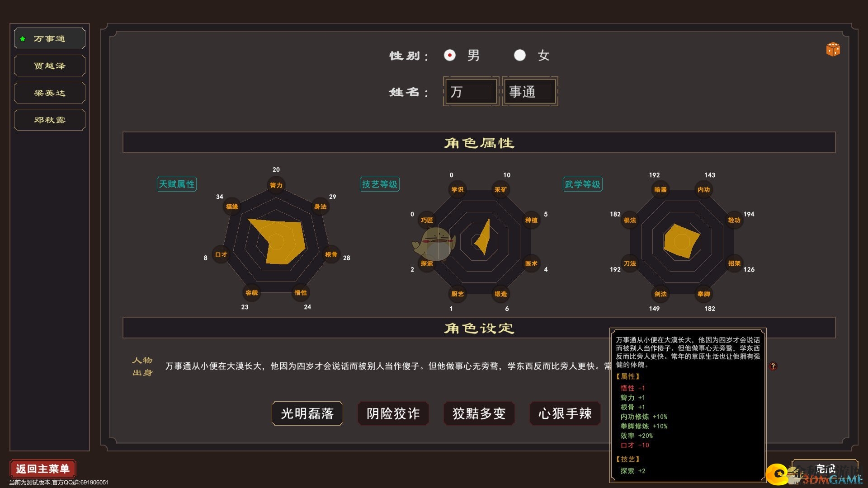Click the 天赋属性 label button
Viewport: 868px width, 488px height.
point(177,184)
